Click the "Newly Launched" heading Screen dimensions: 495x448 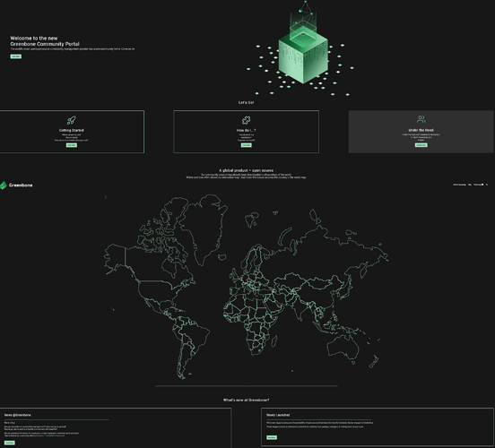tap(278, 415)
